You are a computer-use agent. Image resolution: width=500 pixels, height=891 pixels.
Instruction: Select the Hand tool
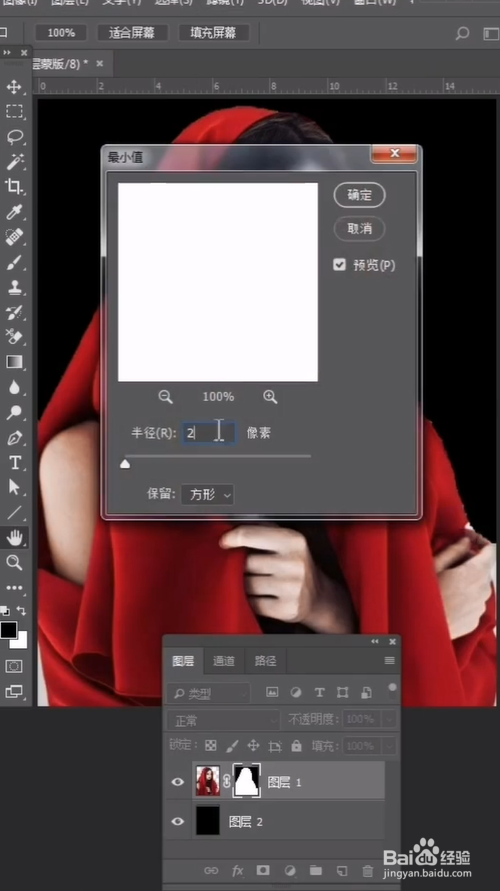14,537
